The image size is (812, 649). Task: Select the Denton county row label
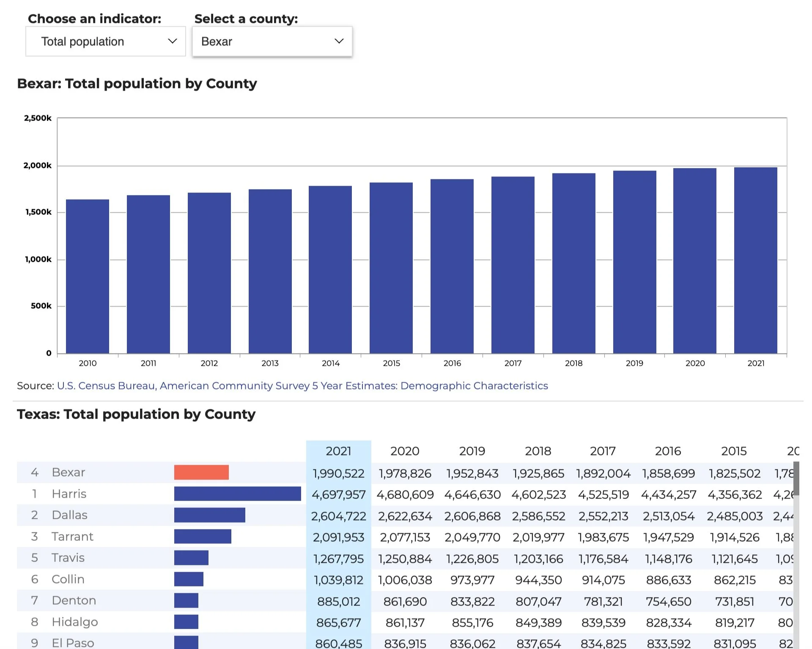tap(74, 600)
